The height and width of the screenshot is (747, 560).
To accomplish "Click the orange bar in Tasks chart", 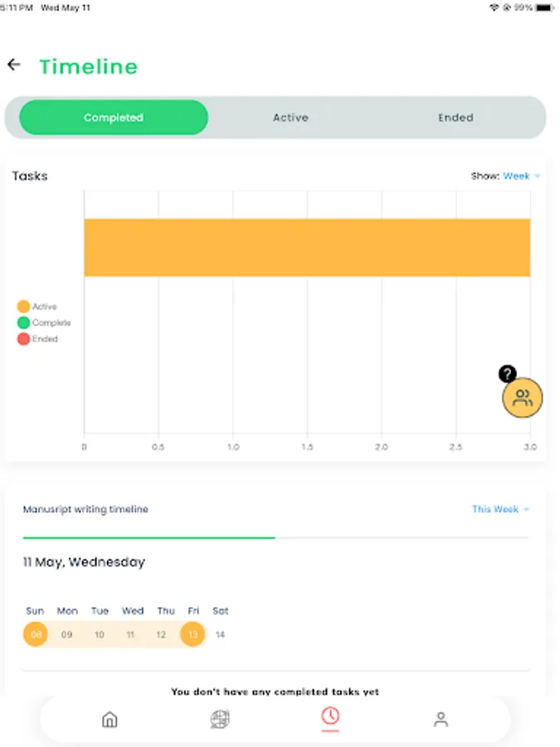I will [307, 247].
